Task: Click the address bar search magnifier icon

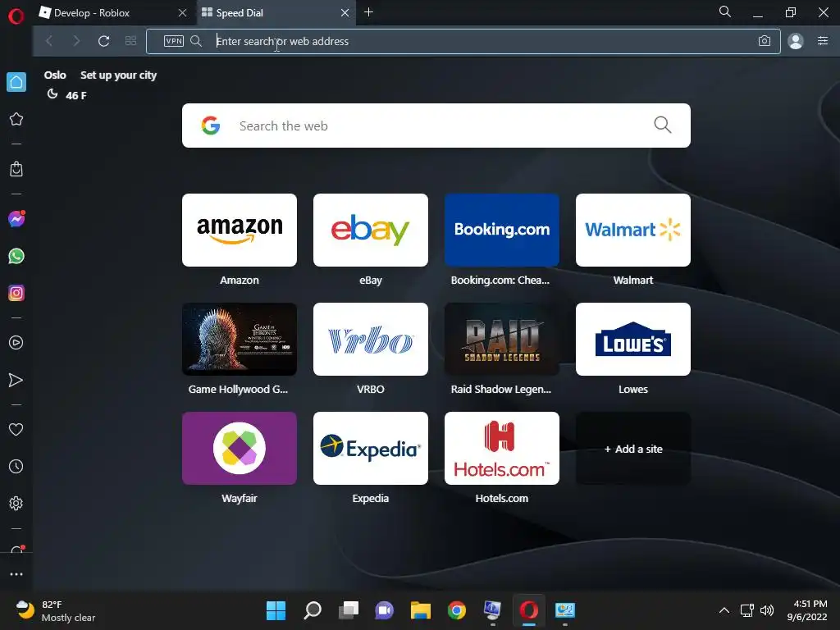Action: 196,41
